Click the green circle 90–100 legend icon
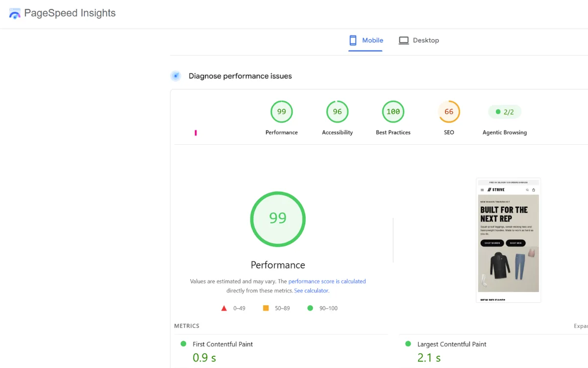Image resolution: width=588 pixels, height=368 pixels. 310,308
